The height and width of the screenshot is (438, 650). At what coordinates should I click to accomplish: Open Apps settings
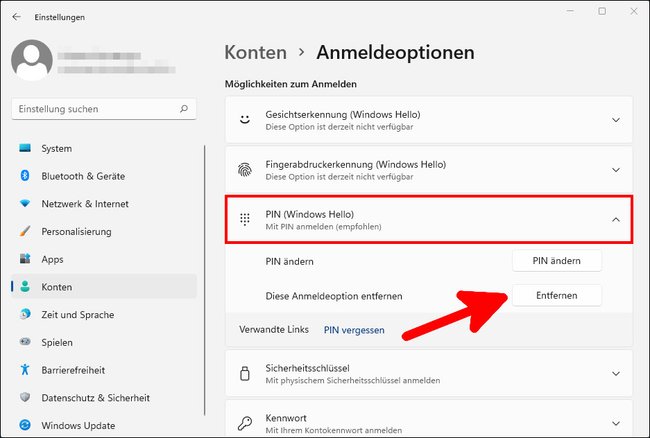(104, 259)
